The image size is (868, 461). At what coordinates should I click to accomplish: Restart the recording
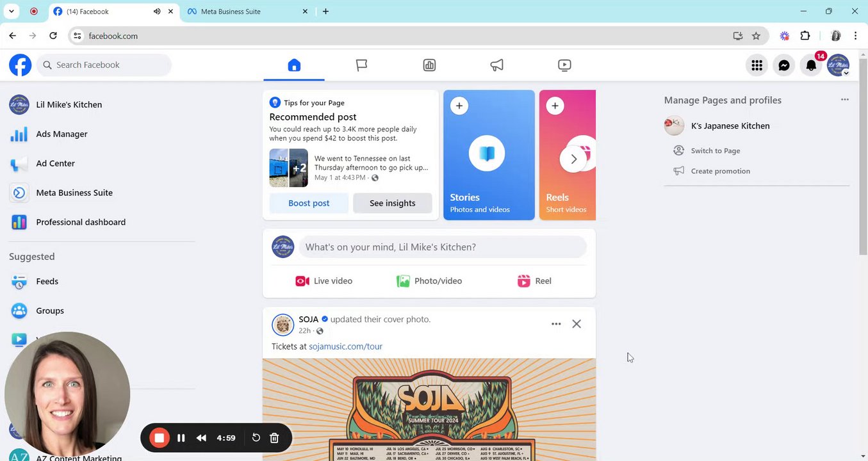tap(256, 438)
